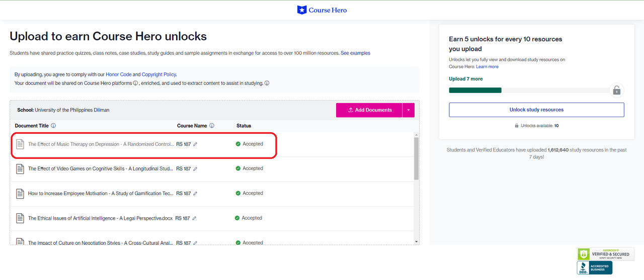644x280 pixels.
Task: Click scroll up arrow of document list
Action: point(416,135)
